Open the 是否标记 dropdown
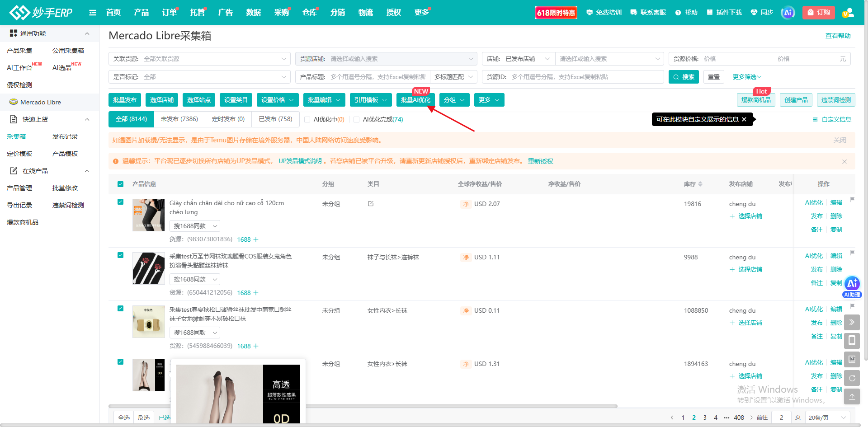The width and height of the screenshot is (868, 427). tap(199, 77)
